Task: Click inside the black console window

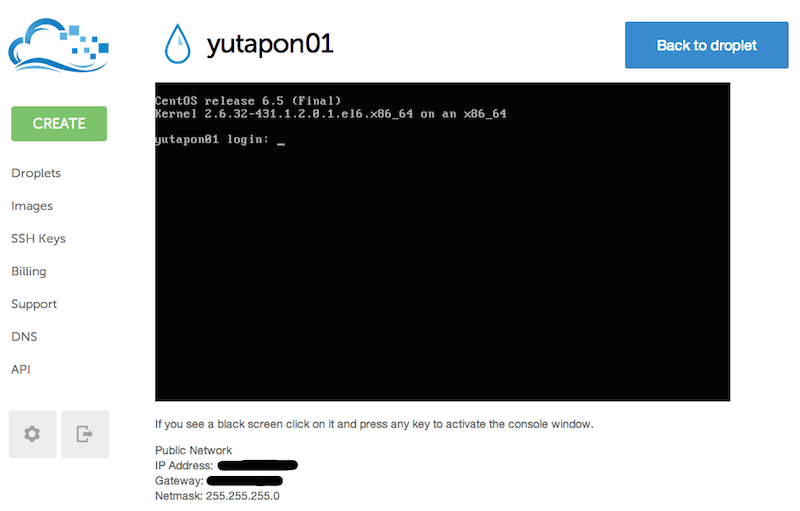Action: tap(442, 242)
